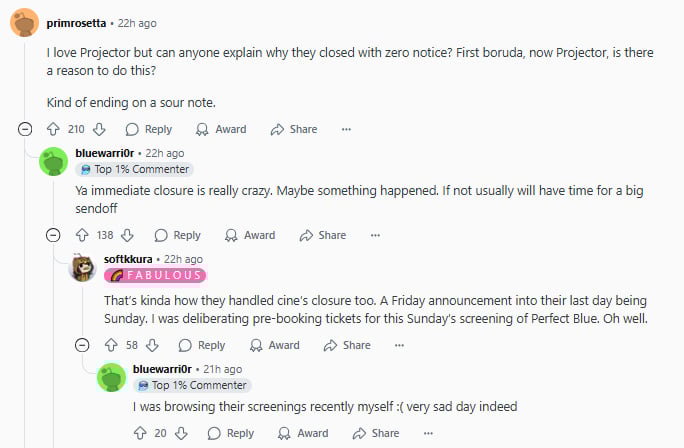Upvote bluewarri0r's reply with 20 points
The image size is (684, 448).
(140, 433)
